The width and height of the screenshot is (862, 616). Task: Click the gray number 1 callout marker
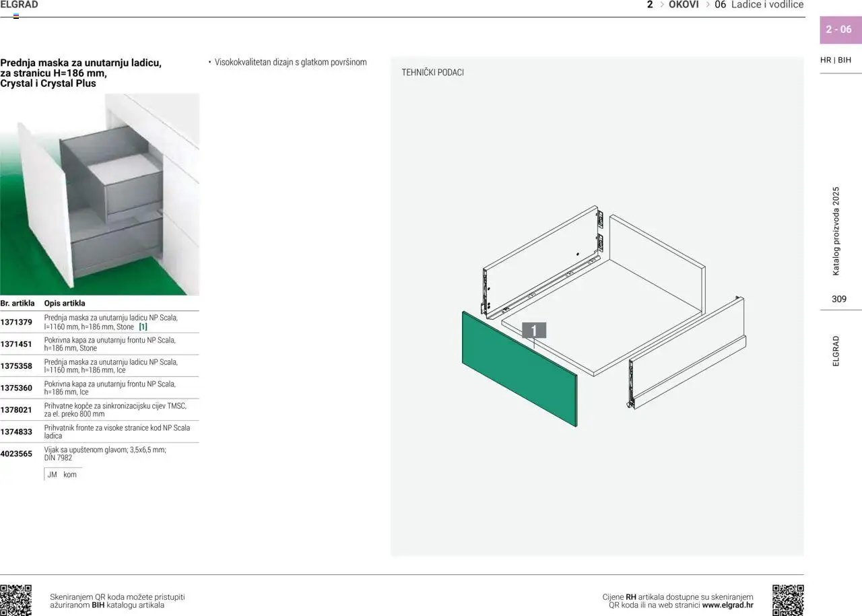[x=533, y=331]
